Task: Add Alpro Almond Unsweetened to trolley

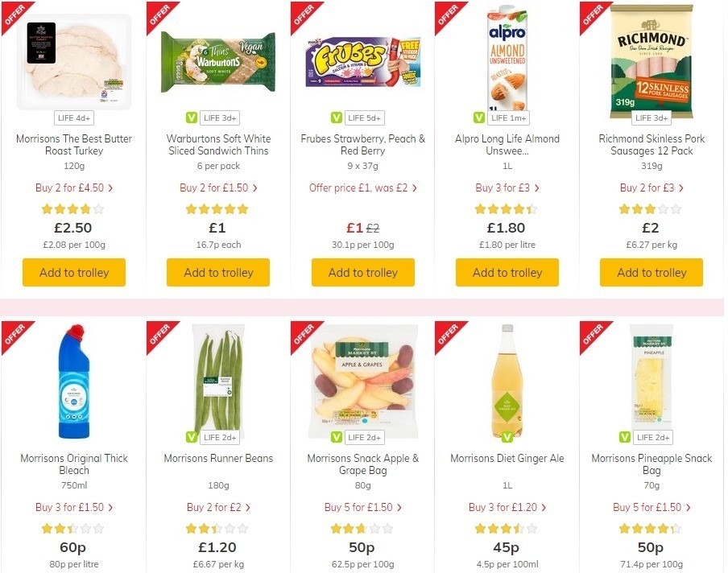Action: pyautogui.click(x=507, y=272)
